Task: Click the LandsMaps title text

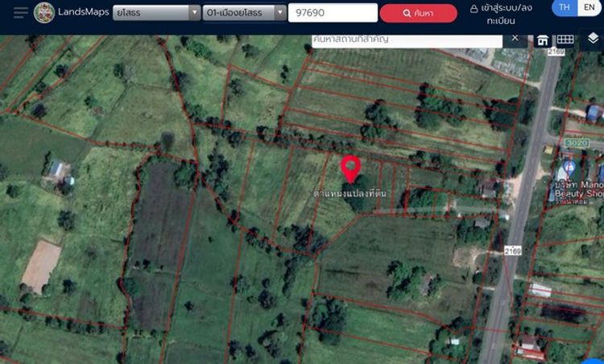Action: point(84,12)
